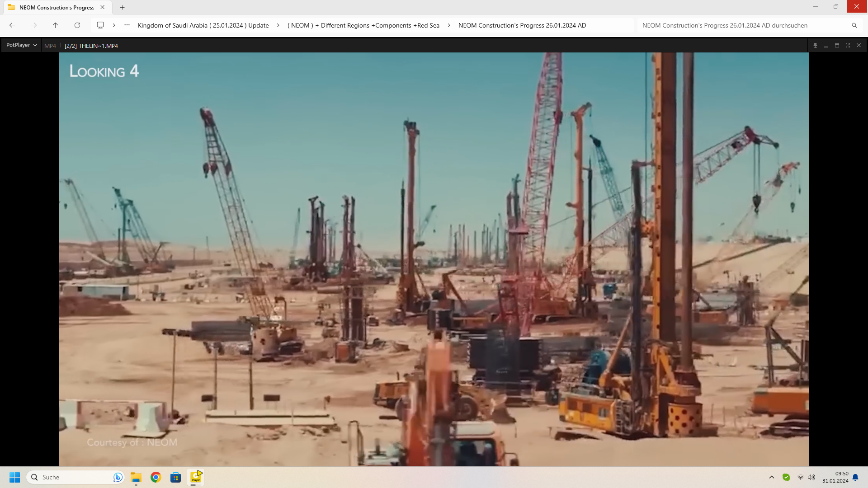The image size is (868, 488).
Task: Maximize the PotPlayer window
Action: [837, 45]
